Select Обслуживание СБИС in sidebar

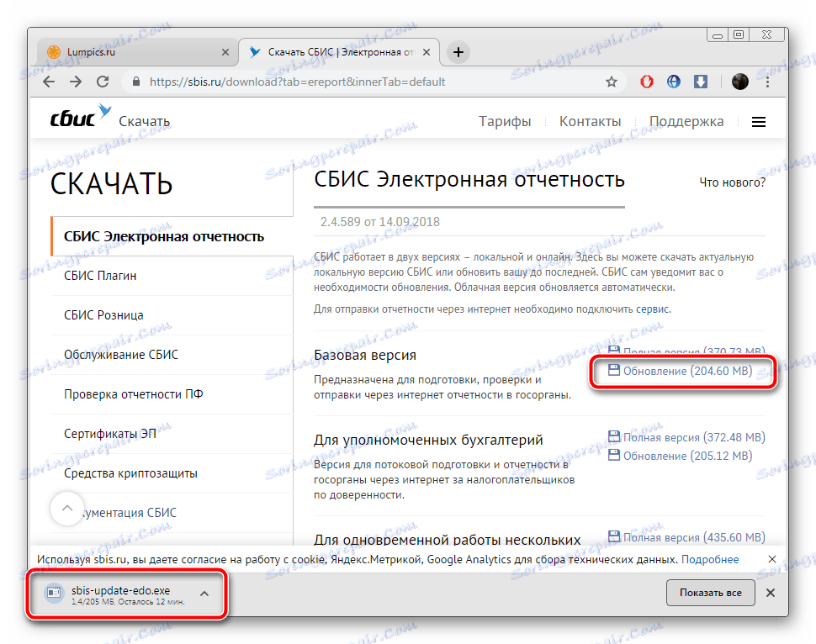click(172, 355)
